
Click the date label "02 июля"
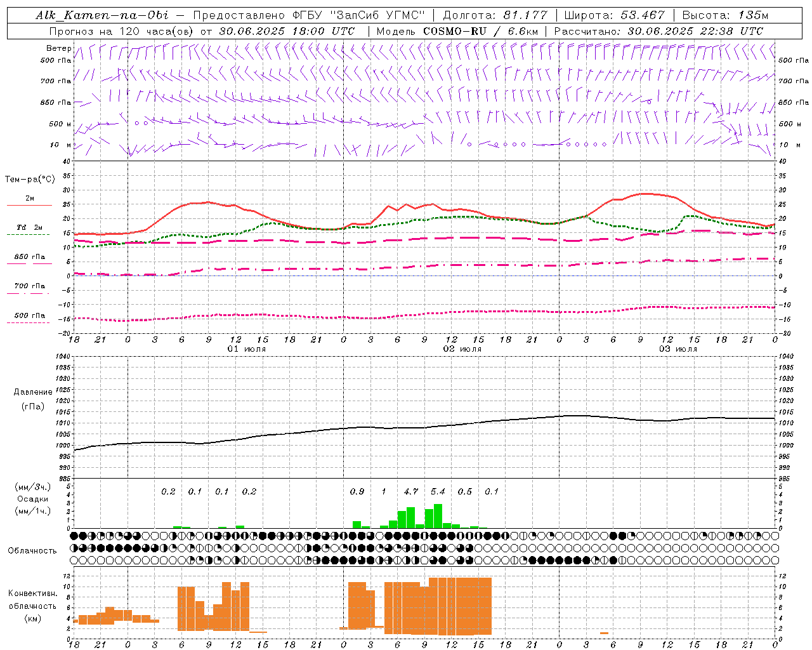pyautogui.click(x=462, y=349)
